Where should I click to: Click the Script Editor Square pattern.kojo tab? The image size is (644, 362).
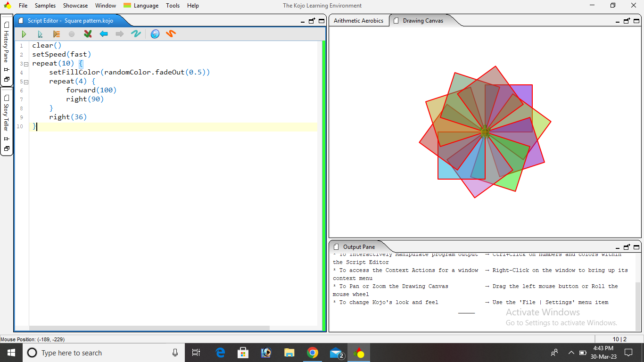coord(70,21)
